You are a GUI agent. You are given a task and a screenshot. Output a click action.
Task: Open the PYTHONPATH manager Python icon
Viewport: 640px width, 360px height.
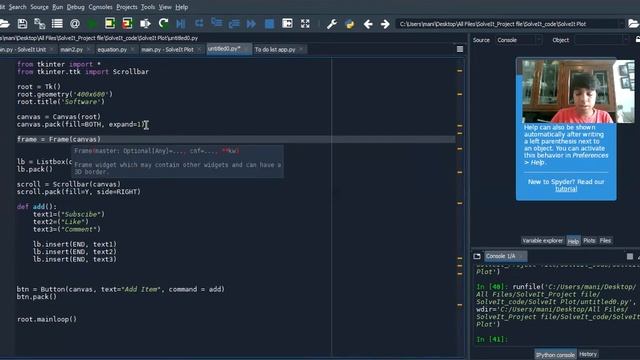tap(350, 24)
